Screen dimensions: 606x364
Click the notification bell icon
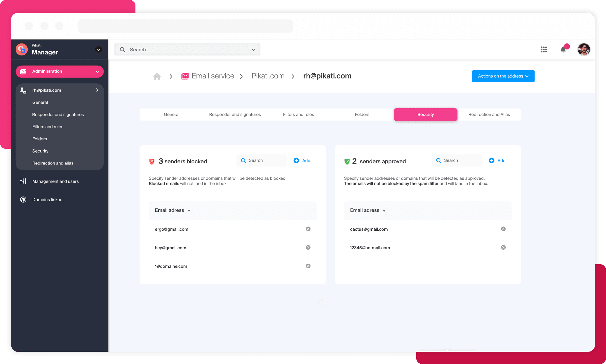click(564, 49)
